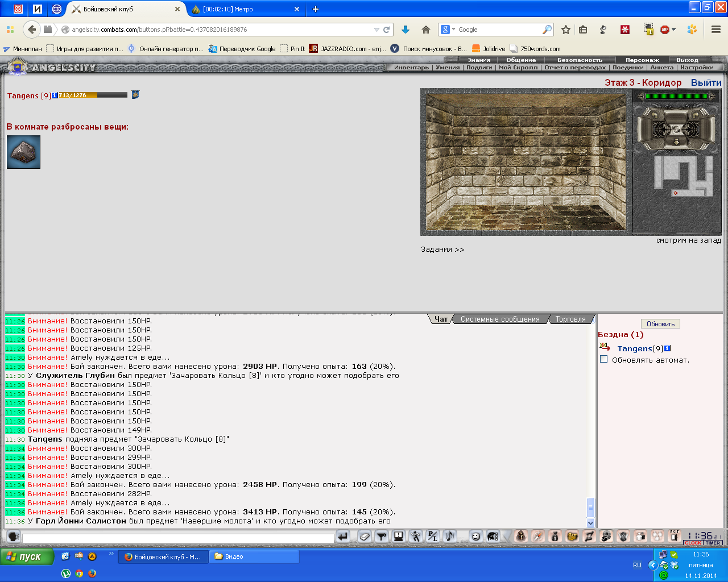Click the chat scrollbar down arrow

590,523
